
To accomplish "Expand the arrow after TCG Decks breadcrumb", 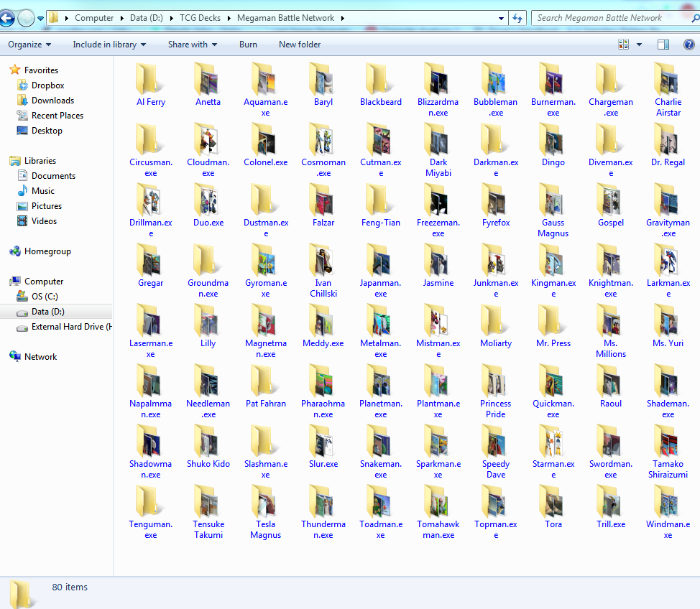I will point(229,18).
